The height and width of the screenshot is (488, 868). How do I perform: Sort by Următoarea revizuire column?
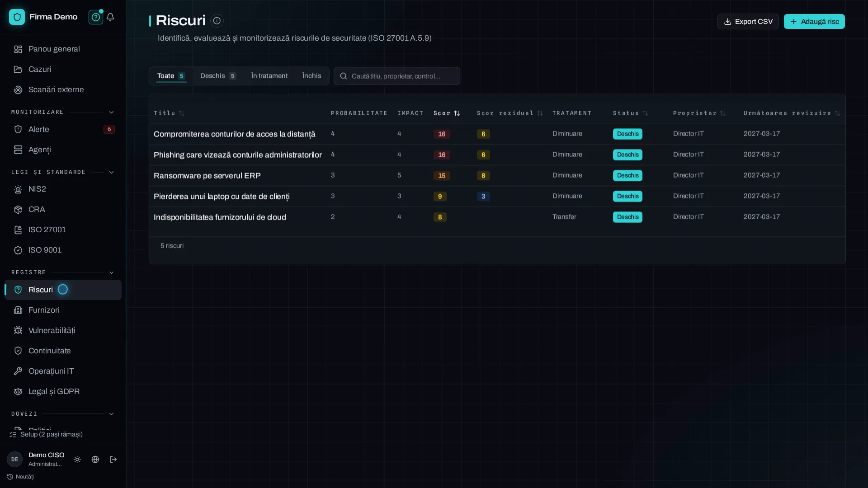pyautogui.click(x=792, y=113)
